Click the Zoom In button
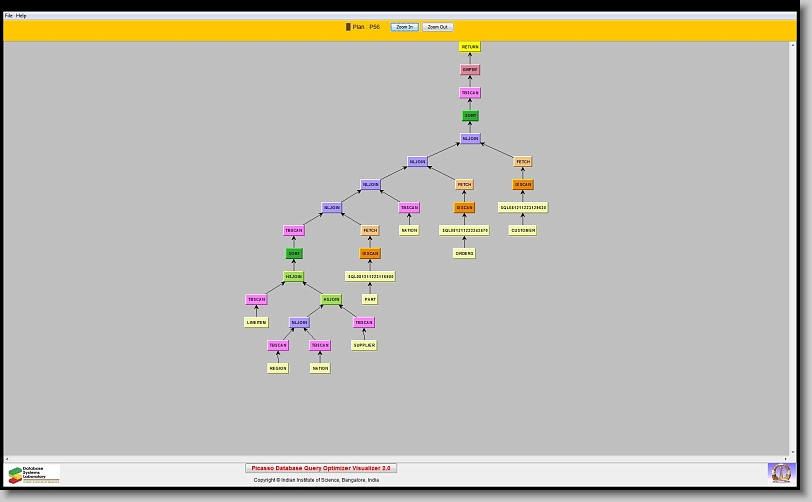Screen dimensions: 812x502 pyautogui.click(x=404, y=27)
